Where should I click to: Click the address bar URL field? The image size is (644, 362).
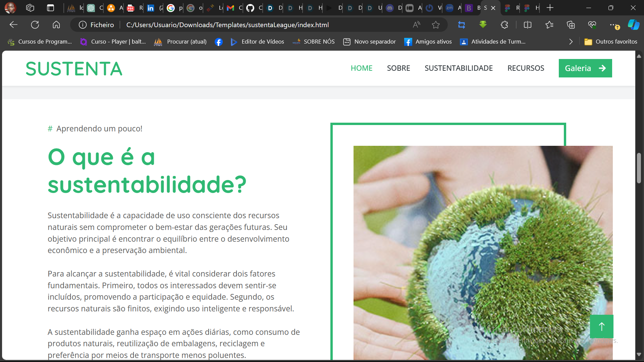point(227,25)
